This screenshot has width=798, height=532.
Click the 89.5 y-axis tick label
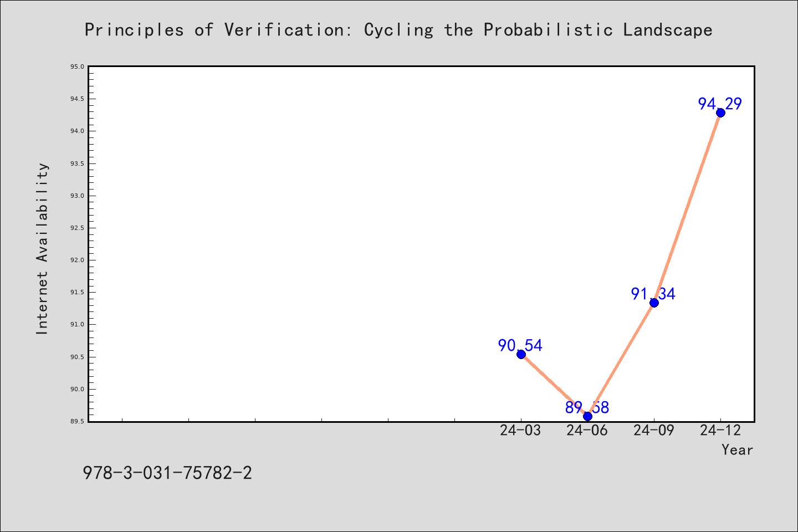77,421
